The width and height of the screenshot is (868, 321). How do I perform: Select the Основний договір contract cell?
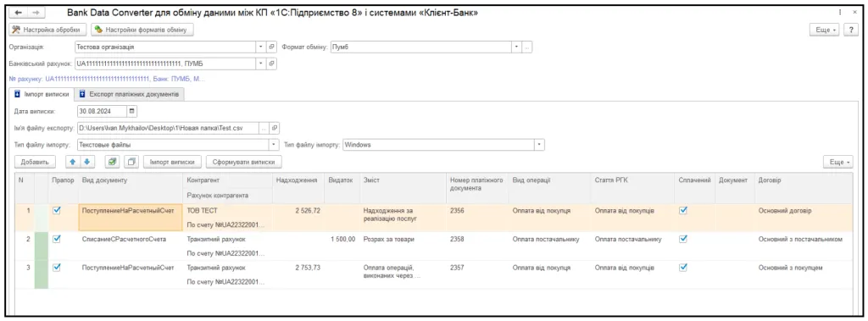(804, 218)
